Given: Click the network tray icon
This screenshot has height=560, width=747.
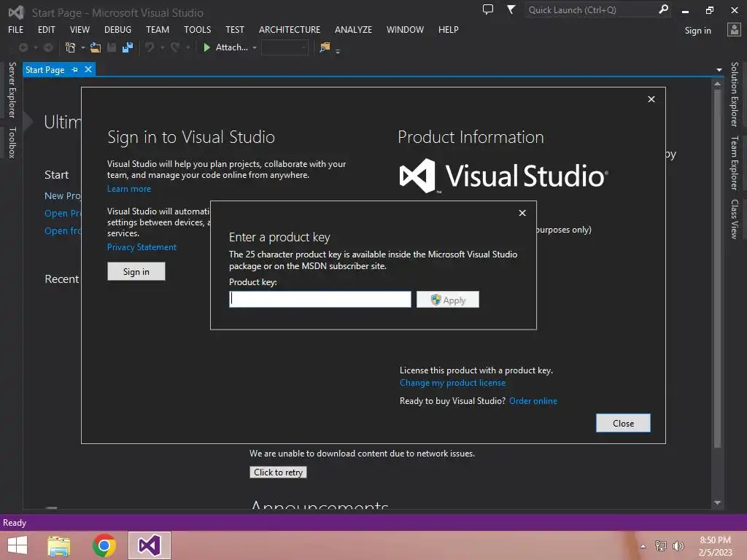Looking at the screenshot, I should point(661,546).
